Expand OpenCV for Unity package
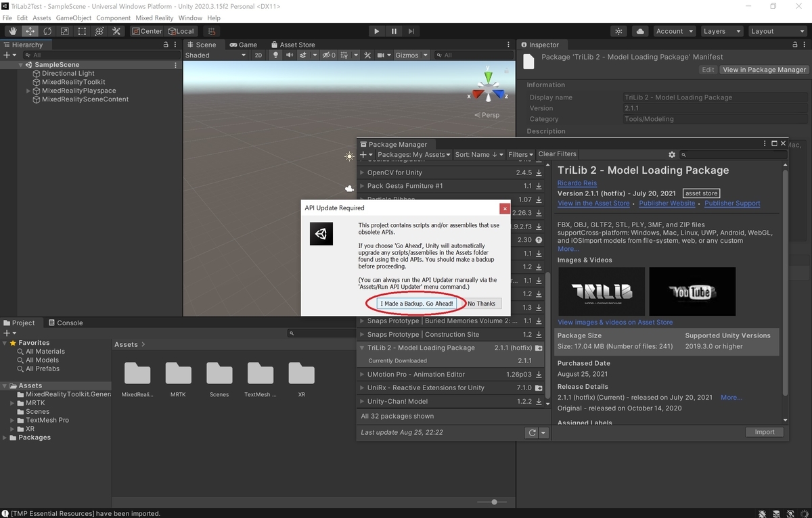The image size is (812, 518). pos(363,172)
